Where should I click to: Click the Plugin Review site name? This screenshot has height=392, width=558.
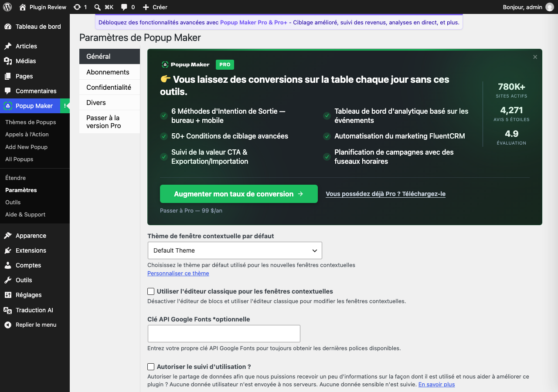48,7
